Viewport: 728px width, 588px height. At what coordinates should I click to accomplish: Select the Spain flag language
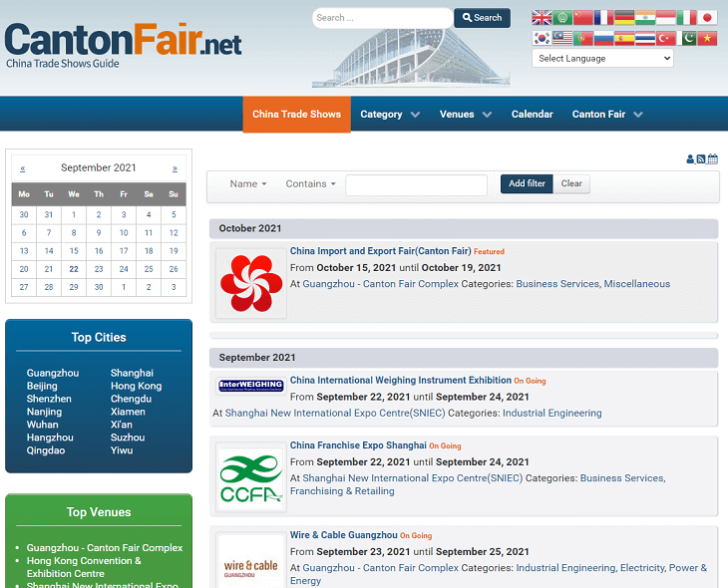click(x=624, y=38)
